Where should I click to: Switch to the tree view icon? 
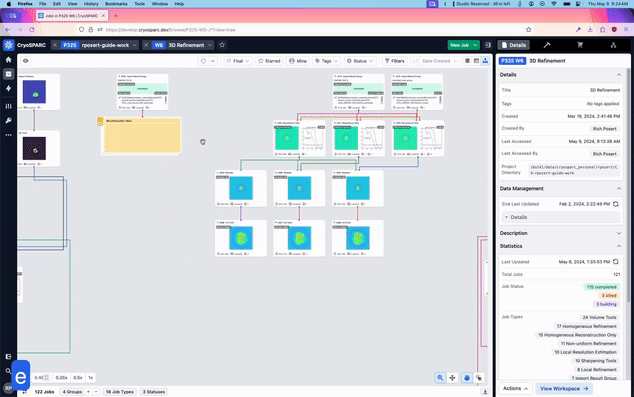[x=485, y=61]
